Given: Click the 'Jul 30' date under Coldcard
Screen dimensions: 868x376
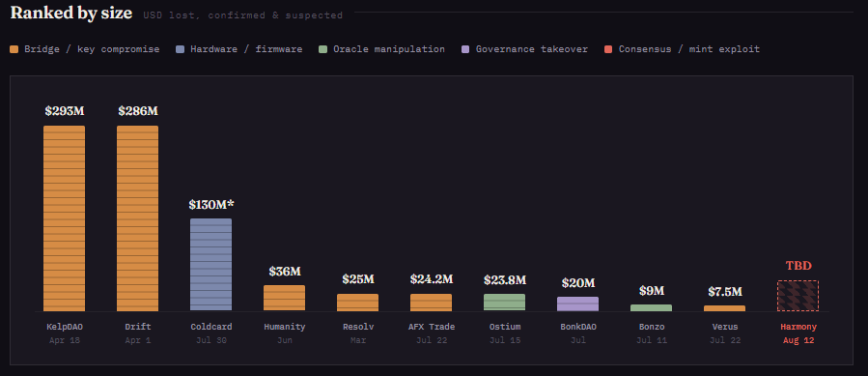Looking at the screenshot, I should (x=211, y=340).
